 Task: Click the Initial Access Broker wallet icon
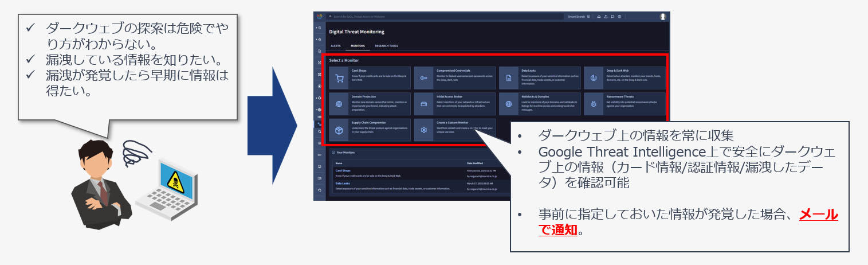click(424, 104)
